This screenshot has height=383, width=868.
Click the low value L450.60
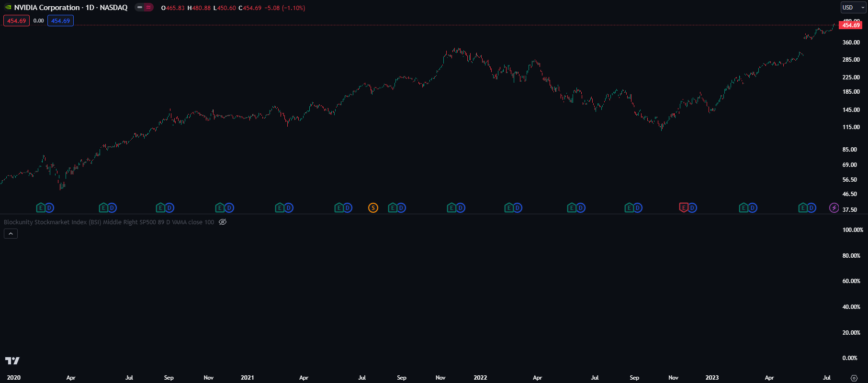pyautogui.click(x=225, y=8)
